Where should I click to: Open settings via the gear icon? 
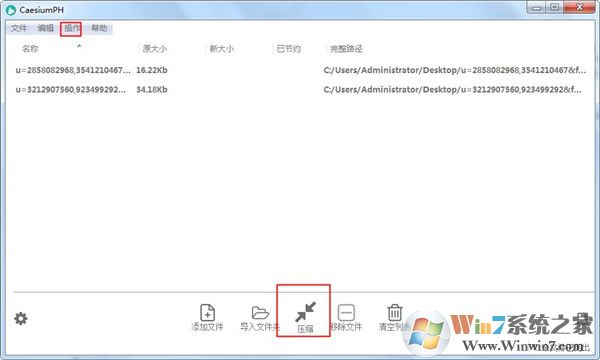21,318
